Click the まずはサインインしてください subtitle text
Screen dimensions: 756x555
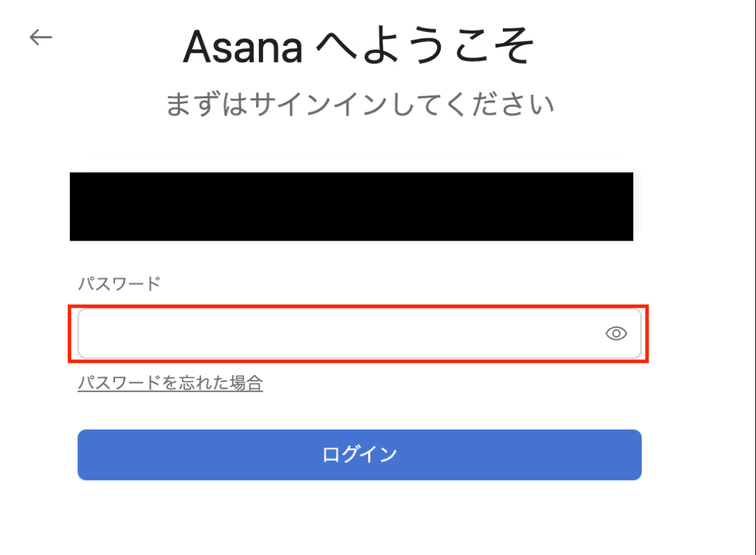click(360, 105)
